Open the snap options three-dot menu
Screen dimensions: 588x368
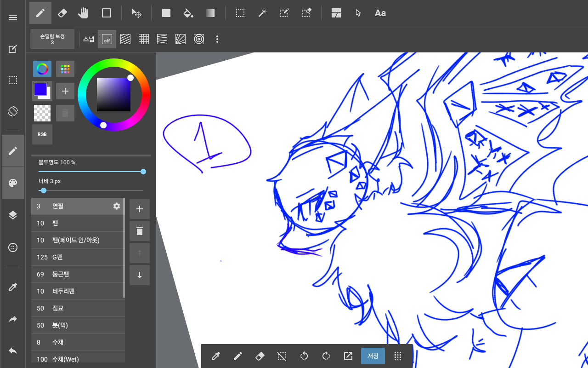coord(217,40)
